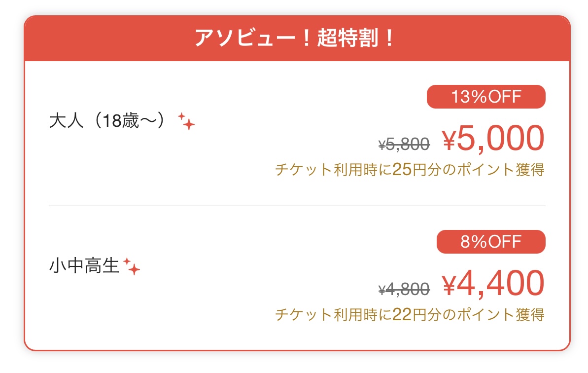Click the crossed-out ¥4,800 original price
The image size is (588, 373).
point(404,289)
